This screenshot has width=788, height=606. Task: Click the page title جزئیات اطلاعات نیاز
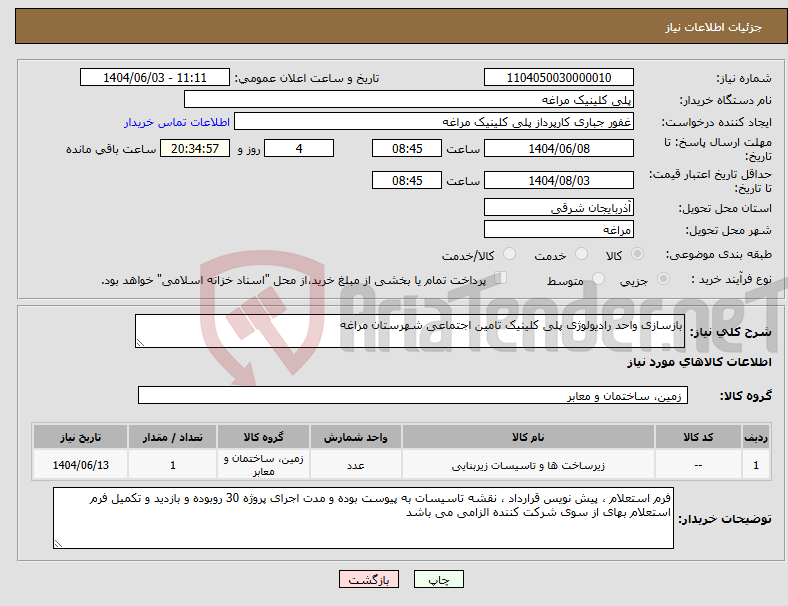click(714, 27)
